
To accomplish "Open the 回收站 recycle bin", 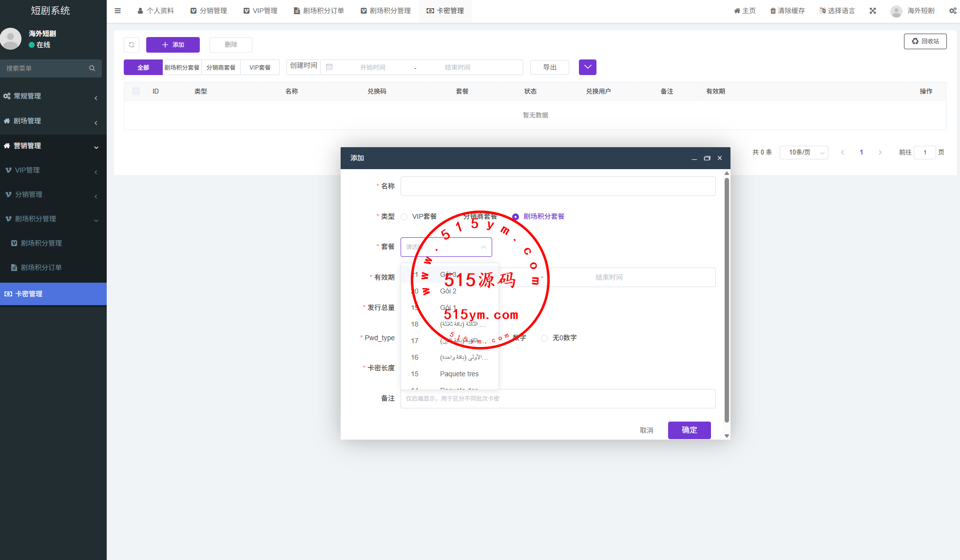I will point(925,41).
